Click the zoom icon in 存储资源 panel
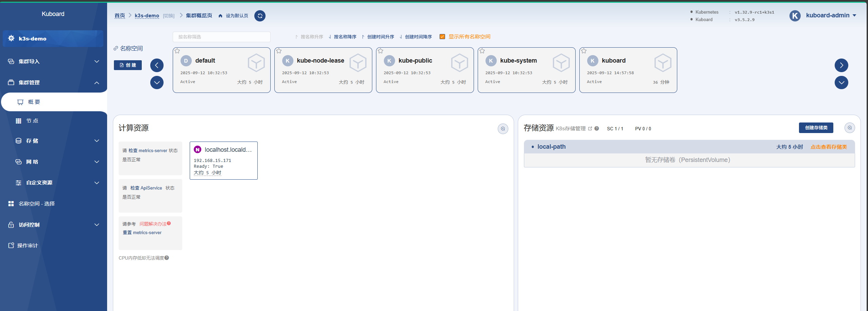 850,128
